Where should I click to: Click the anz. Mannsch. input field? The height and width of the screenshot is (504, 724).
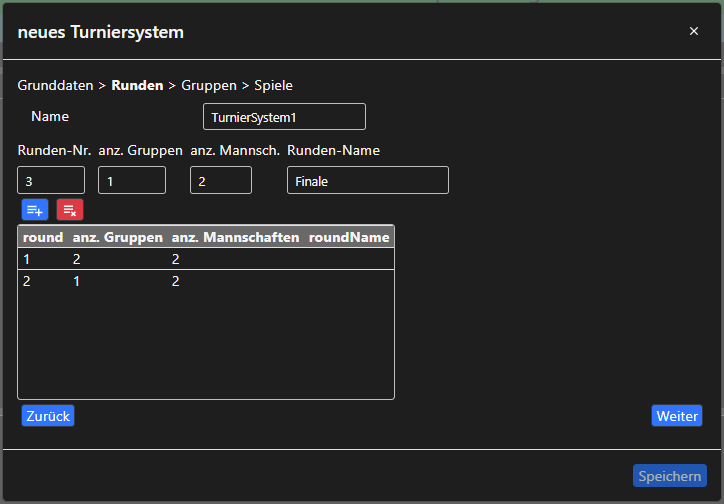[221, 180]
